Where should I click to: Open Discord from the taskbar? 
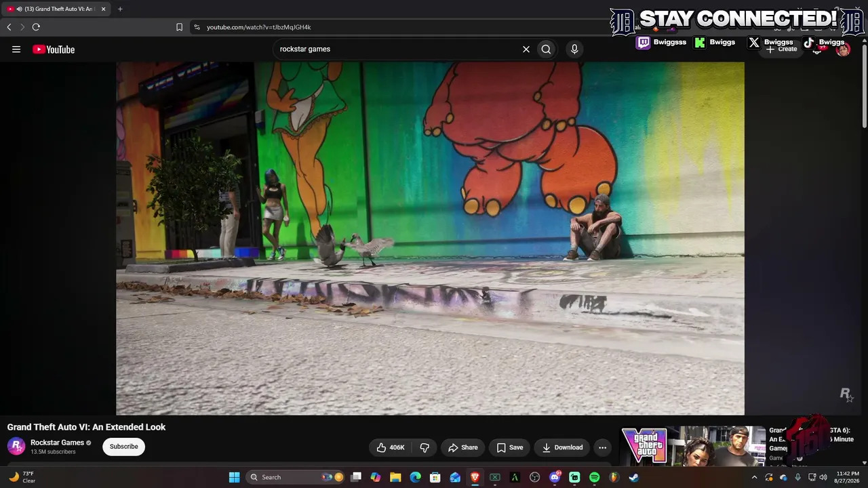555,477
